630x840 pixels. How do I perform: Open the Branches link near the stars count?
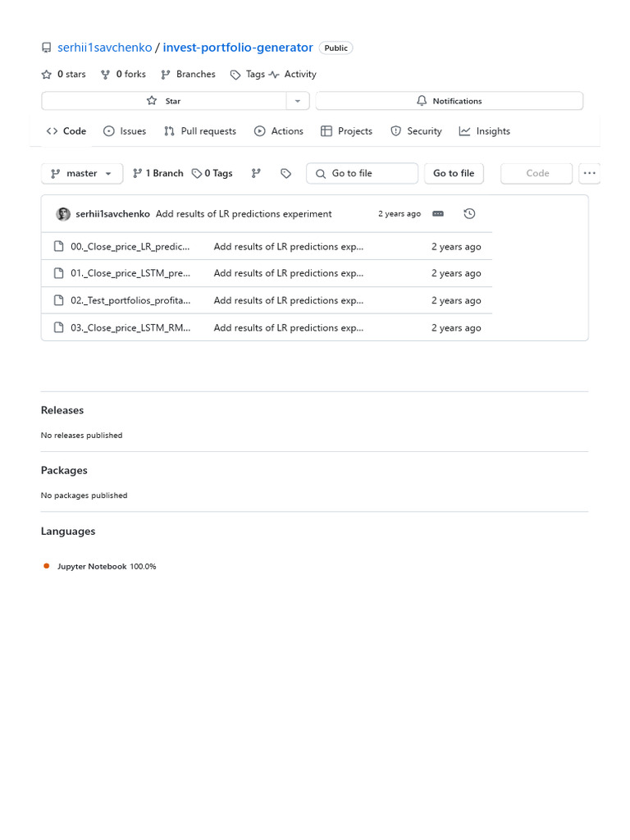(188, 75)
